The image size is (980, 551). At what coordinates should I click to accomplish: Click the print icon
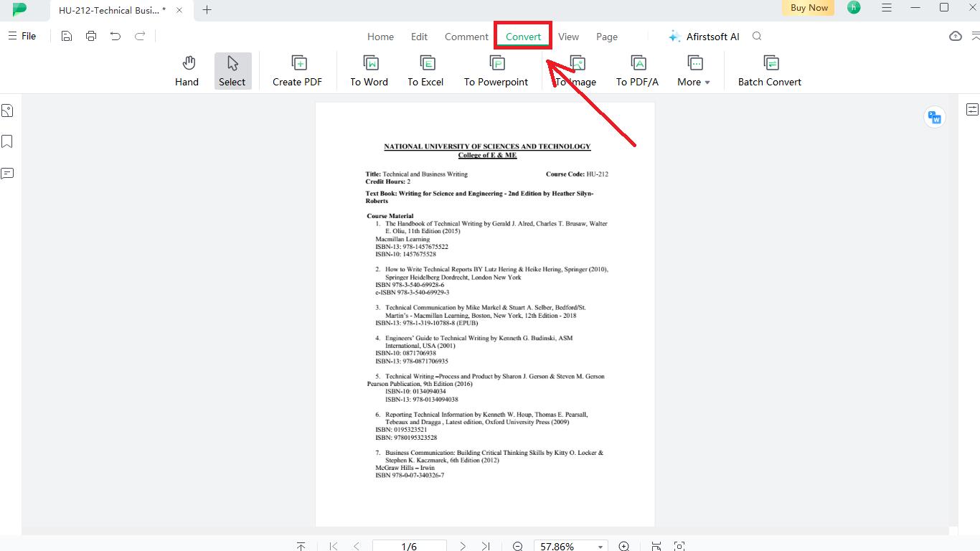pyautogui.click(x=91, y=36)
